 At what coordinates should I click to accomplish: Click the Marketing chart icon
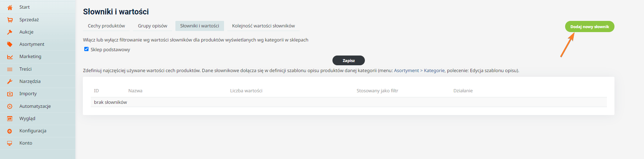[10, 57]
